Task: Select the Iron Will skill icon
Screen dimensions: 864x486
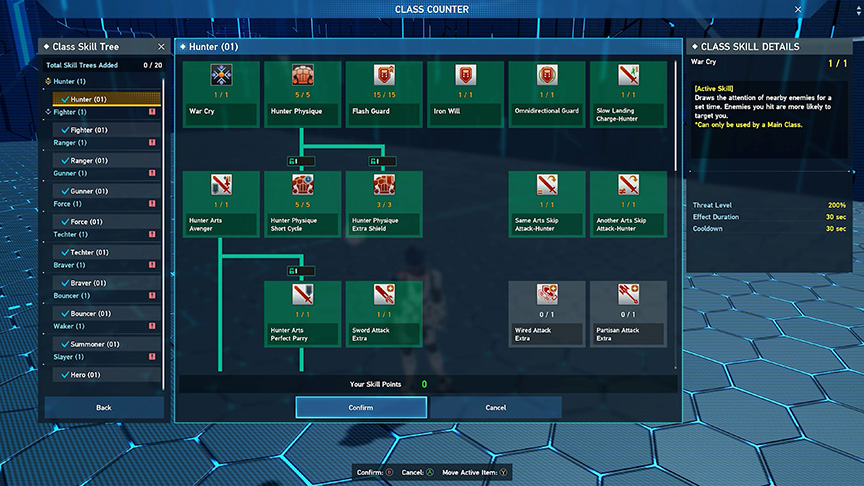Action: point(466,75)
